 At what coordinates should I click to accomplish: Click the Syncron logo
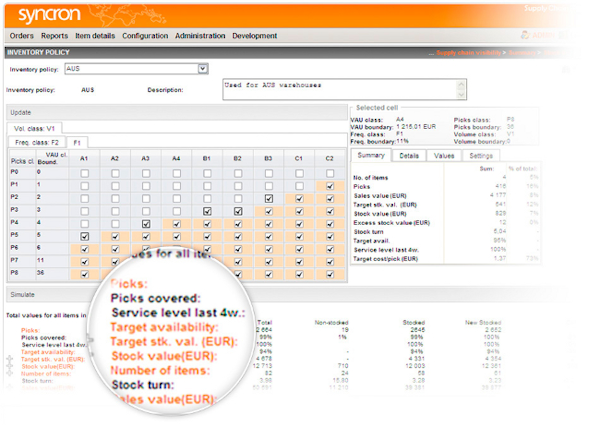point(43,14)
